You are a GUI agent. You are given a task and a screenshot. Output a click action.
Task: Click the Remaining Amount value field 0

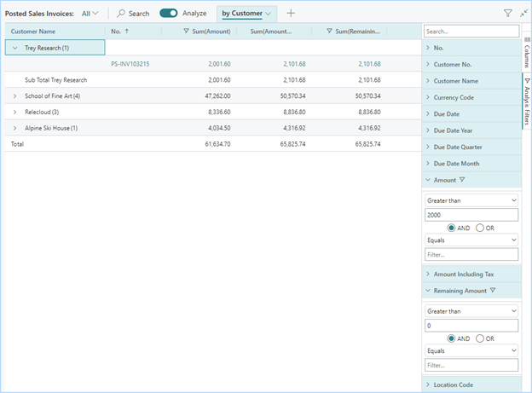pyautogui.click(x=471, y=326)
